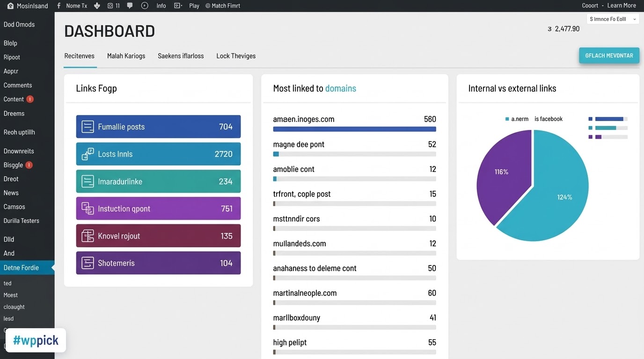This screenshot has width=644, height=359.
Task: Click the GFLACH MEVDNTAR button
Action: click(609, 56)
